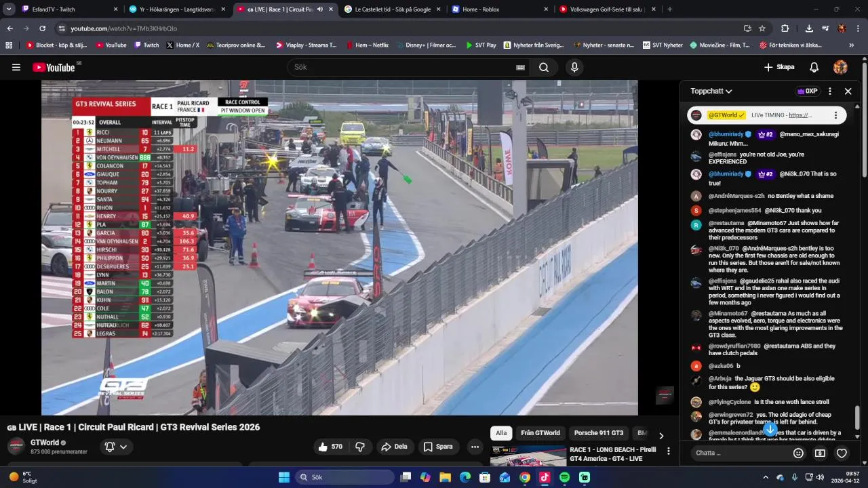
Task: Open the GTWorld channel name link
Action: [x=45, y=442]
